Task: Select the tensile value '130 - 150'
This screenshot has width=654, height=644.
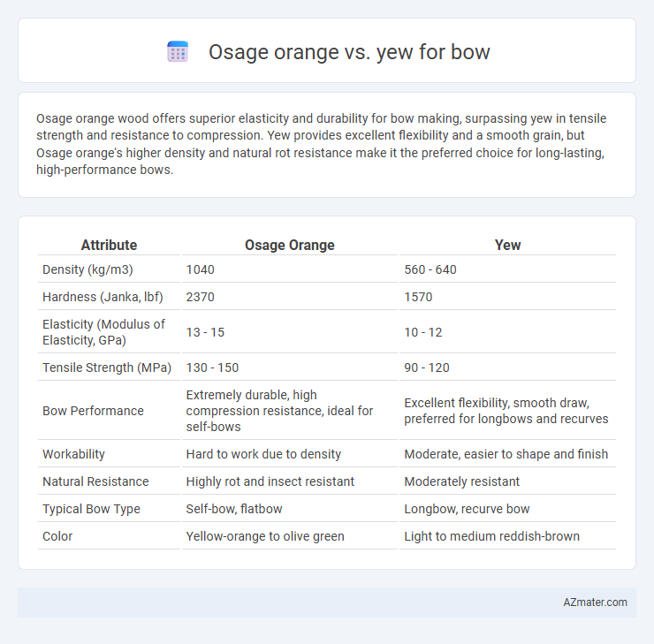Action: click(212, 367)
